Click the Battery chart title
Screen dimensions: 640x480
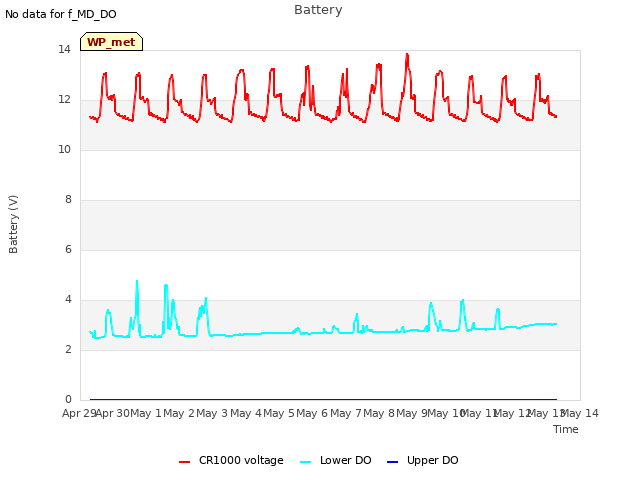click(x=318, y=10)
